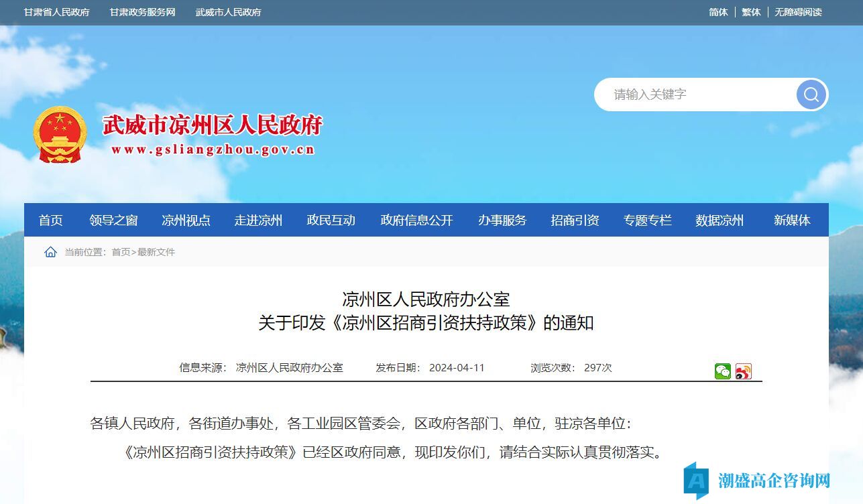This screenshot has width=863, height=504.
Task: Click the search magnifier icon button
Action: (811, 94)
